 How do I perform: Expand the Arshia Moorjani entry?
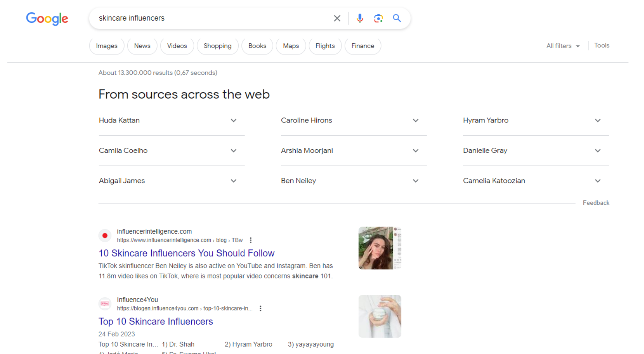(354, 151)
